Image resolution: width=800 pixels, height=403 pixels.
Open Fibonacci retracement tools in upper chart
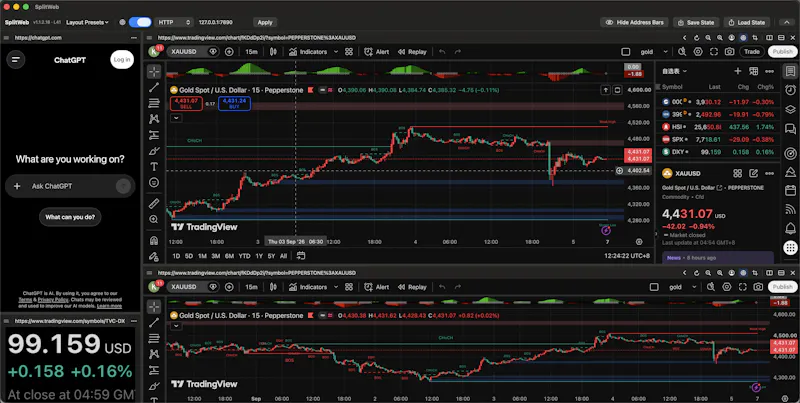(x=154, y=103)
